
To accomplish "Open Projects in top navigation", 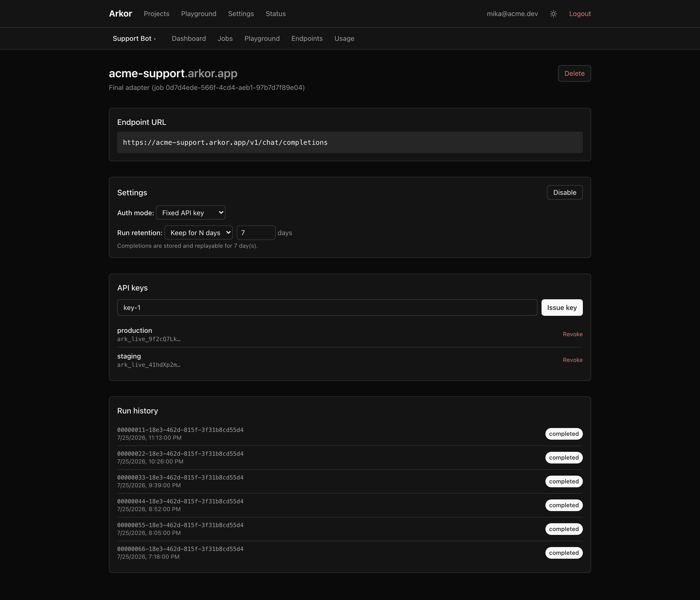I will [157, 14].
